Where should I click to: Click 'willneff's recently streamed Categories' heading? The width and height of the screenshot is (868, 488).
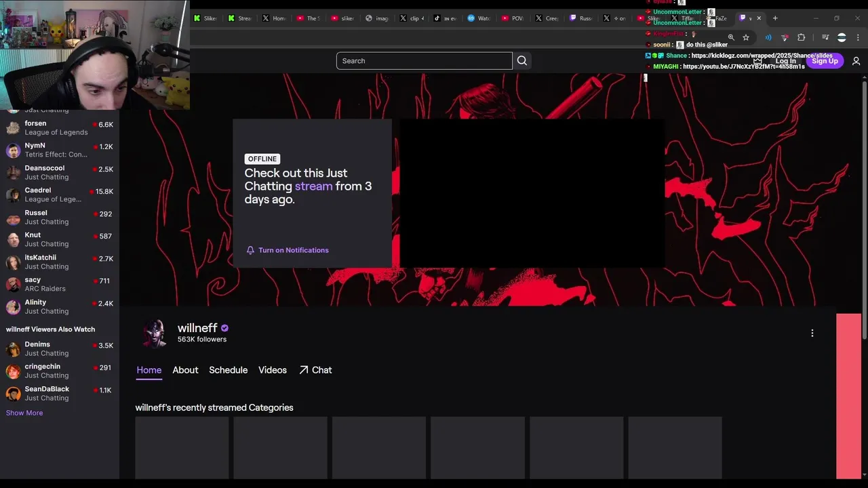[x=214, y=407]
